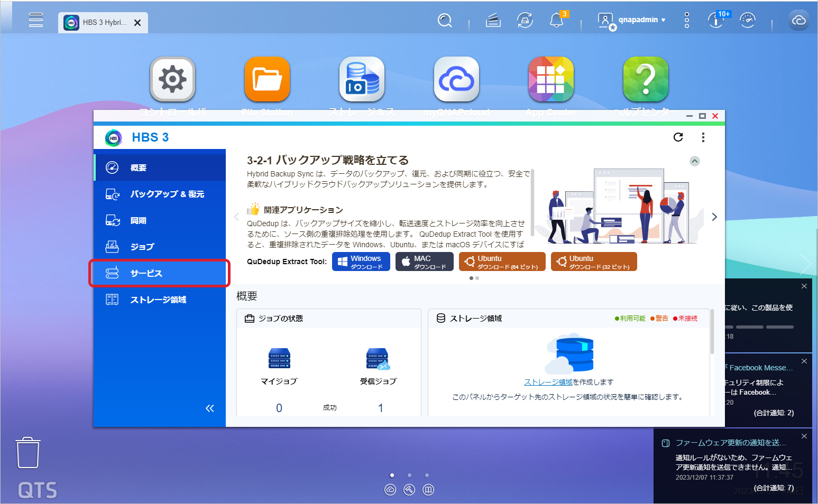Open the Control Panel desktop icon

tap(172, 79)
